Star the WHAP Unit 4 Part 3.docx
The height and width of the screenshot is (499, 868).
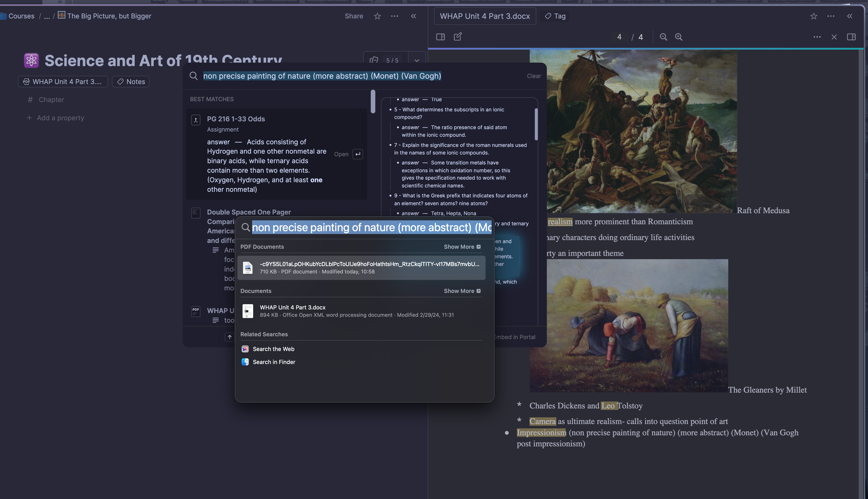pos(814,16)
